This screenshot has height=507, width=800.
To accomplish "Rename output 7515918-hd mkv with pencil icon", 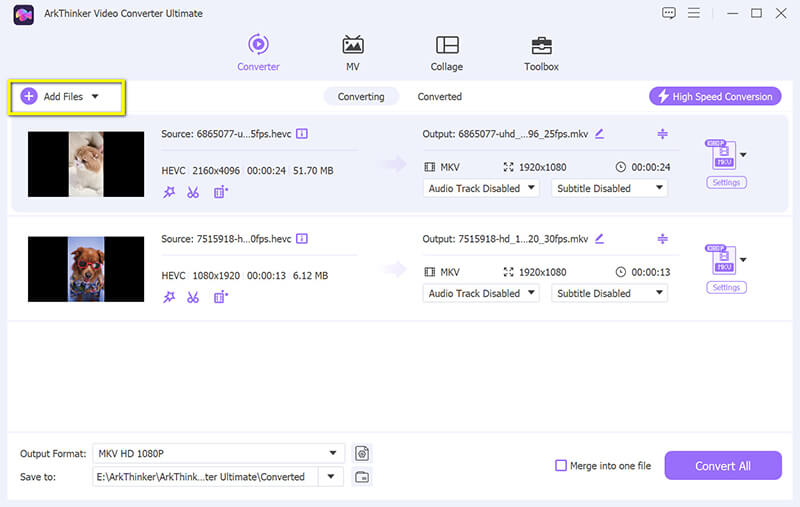I will tap(599, 239).
